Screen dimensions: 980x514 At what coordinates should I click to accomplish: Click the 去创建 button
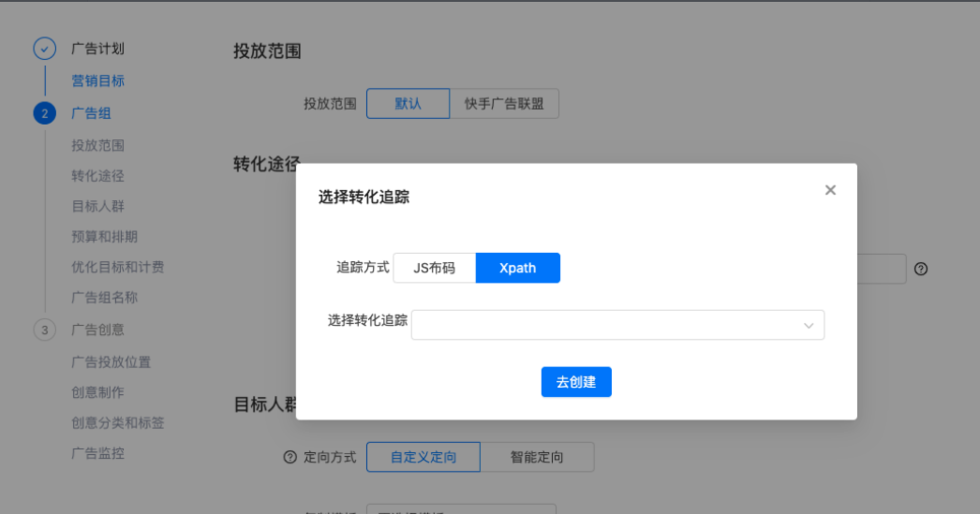coord(576,382)
